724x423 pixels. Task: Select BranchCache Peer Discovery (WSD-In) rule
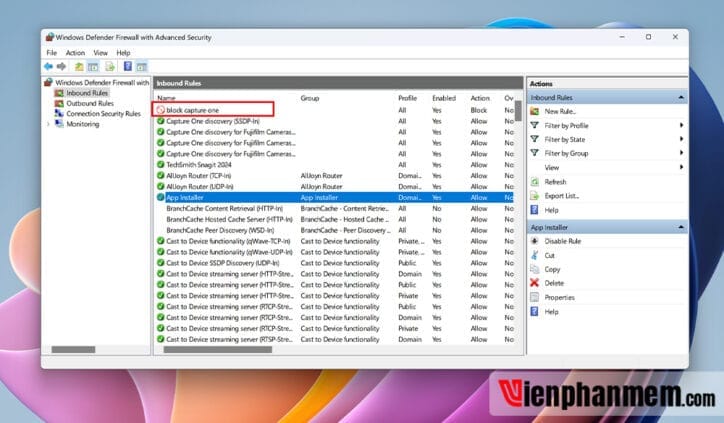335,230
